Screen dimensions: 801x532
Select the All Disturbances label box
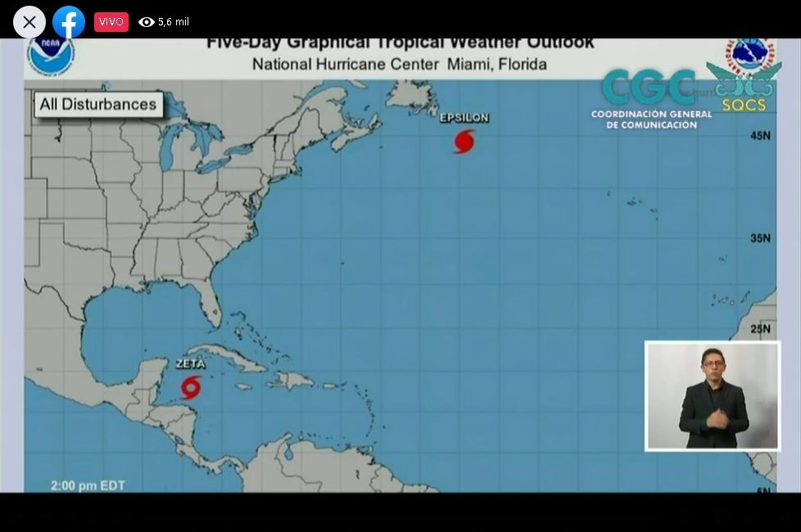tap(98, 105)
